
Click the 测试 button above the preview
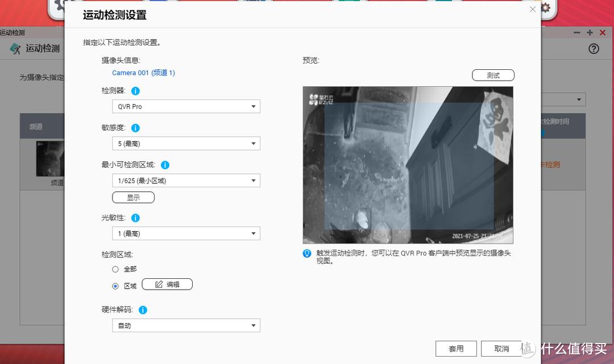point(492,74)
